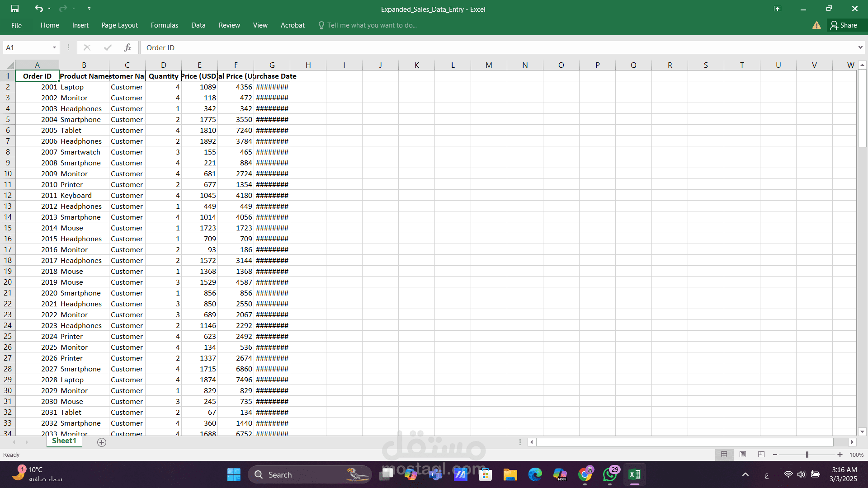This screenshot has height=488, width=868.
Task: Open the weather widget showing 10°C
Action: [x=37, y=474]
